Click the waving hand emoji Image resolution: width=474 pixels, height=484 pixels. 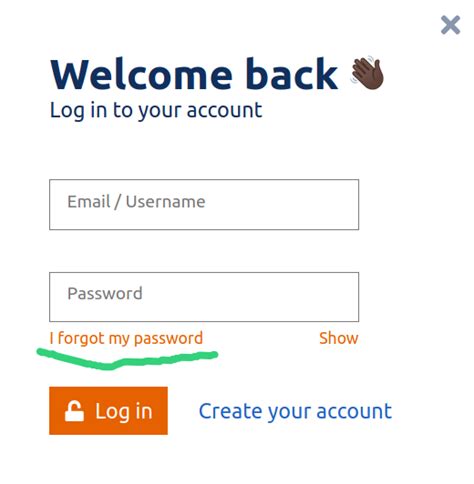click(367, 73)
